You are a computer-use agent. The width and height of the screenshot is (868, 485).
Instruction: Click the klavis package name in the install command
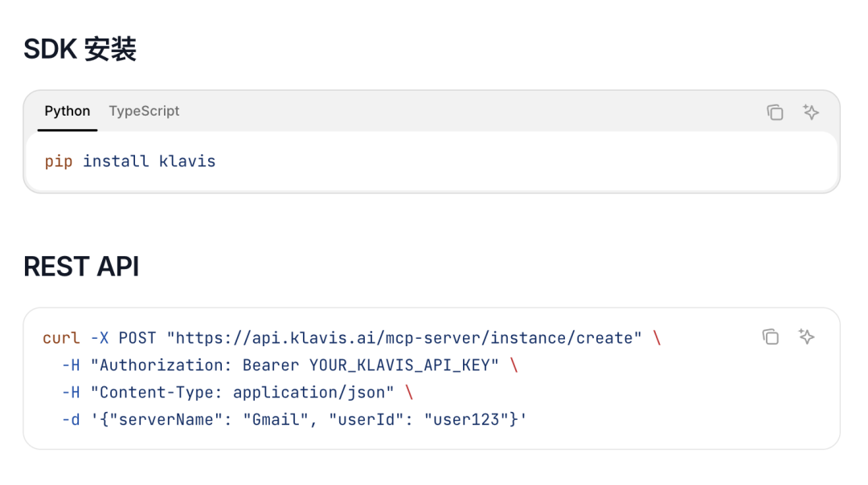[x=188, y=161]
